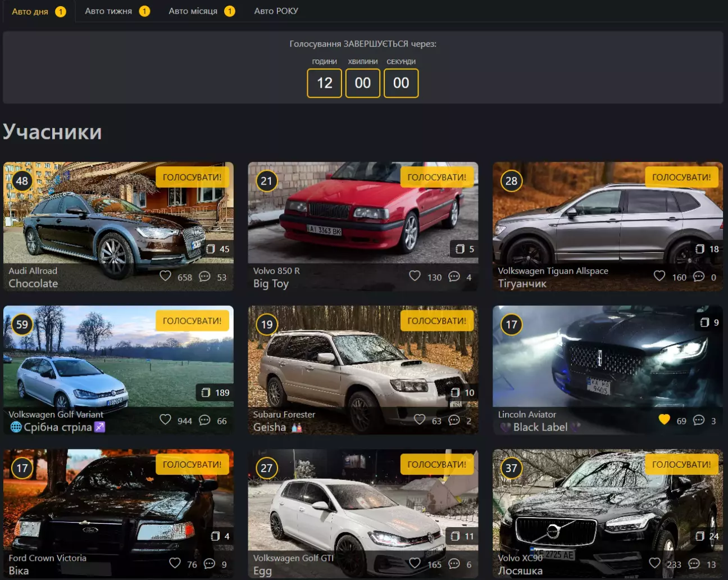728x580 pixels.
Task: Click the heart icon on Volvo 850 R
Action: tap(415, 276)
